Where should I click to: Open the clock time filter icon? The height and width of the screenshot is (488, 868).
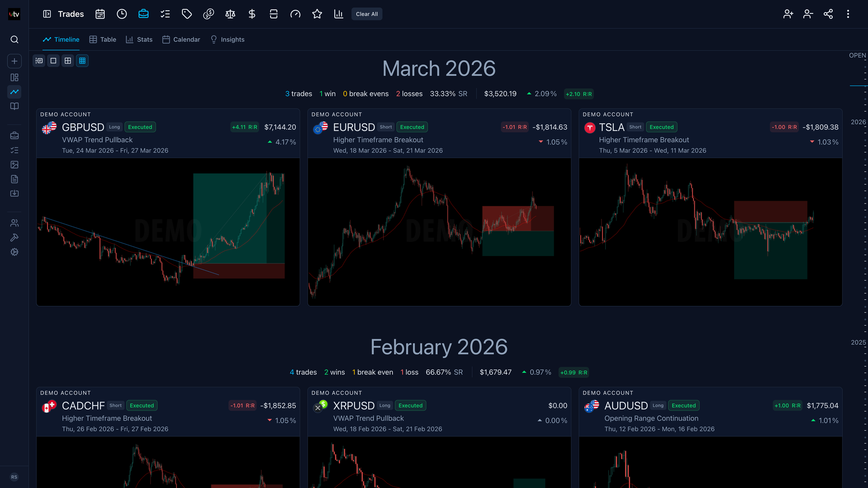[x=122, y=14]
